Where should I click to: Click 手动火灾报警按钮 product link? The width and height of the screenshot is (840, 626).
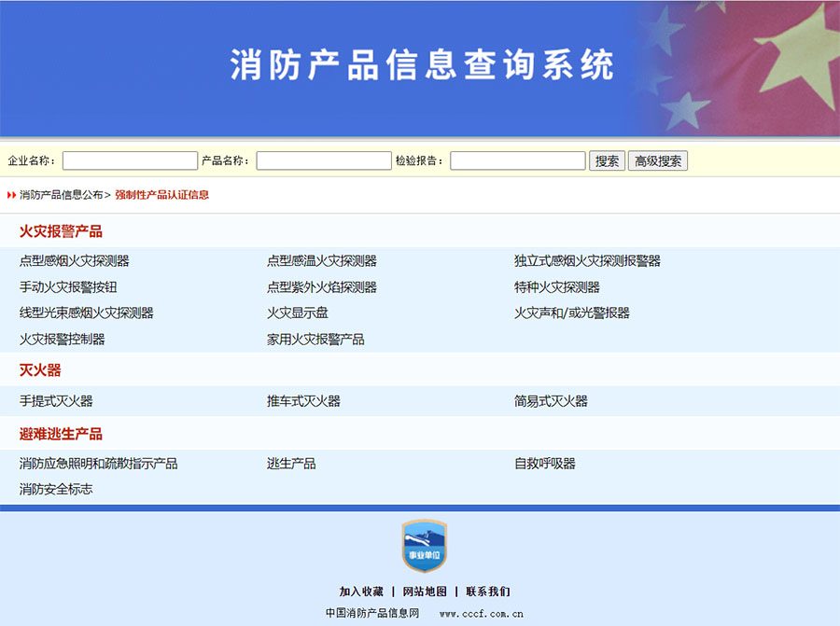(68, 287)
